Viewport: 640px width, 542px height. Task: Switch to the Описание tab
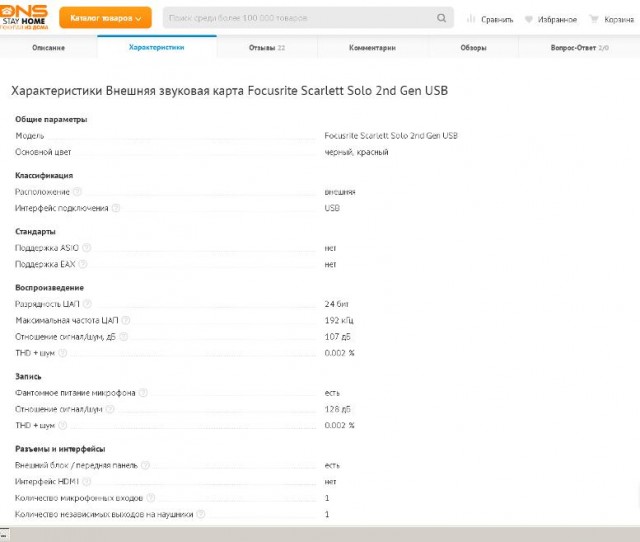[x=49, y=47]
